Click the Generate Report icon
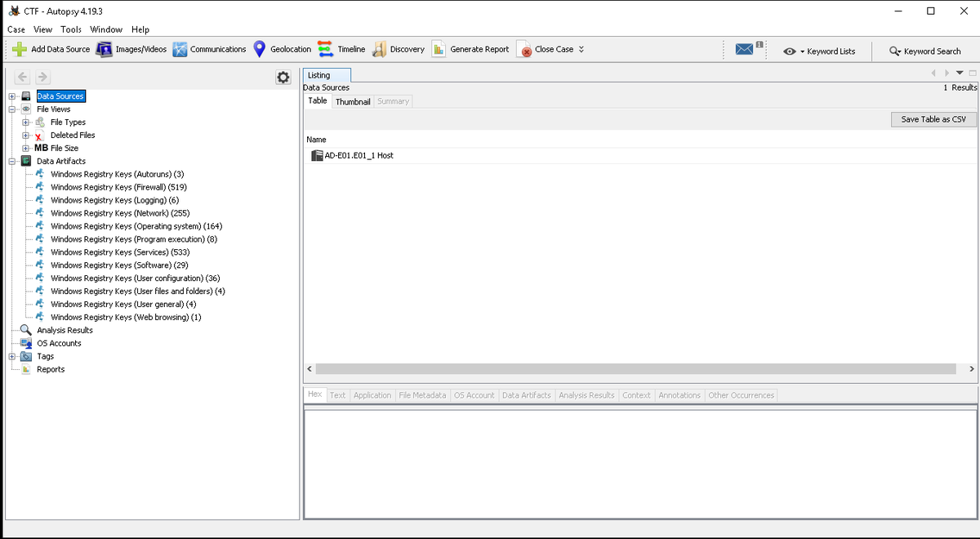Viewport: 980px width, 539px height. pos(439,49)
